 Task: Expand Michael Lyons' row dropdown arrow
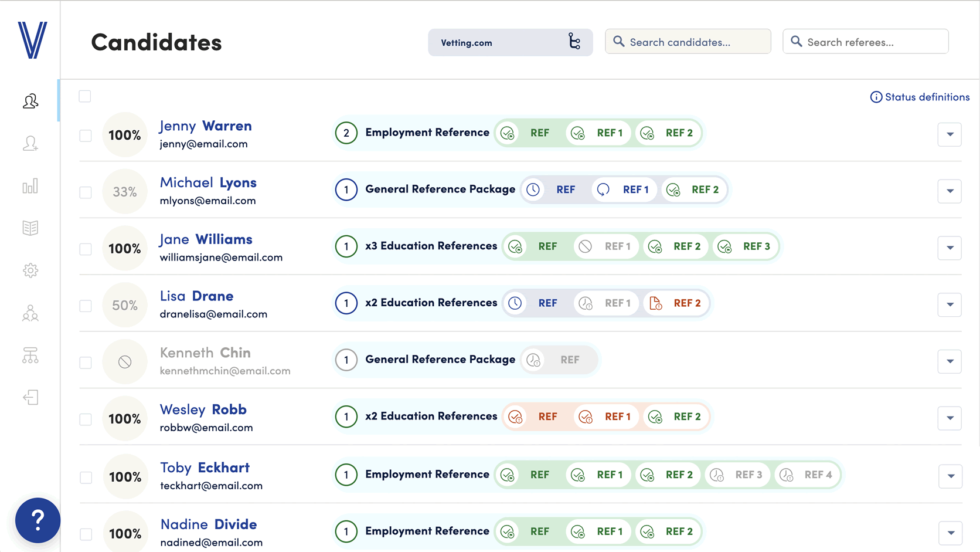(950, 191)
